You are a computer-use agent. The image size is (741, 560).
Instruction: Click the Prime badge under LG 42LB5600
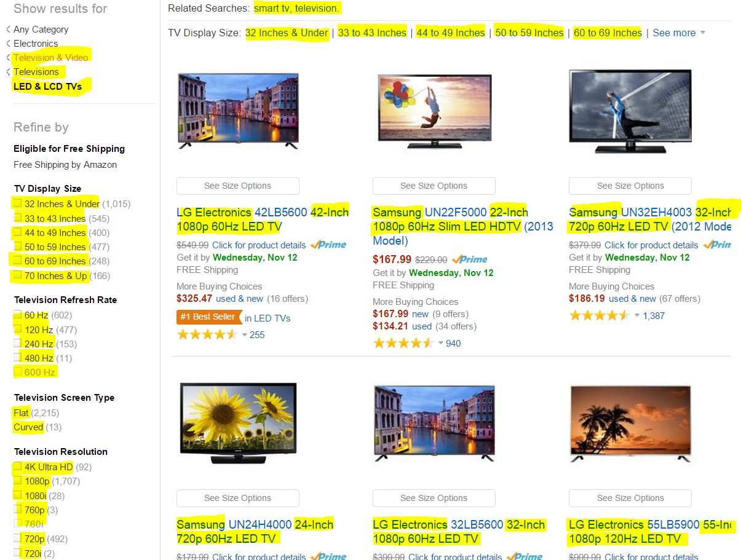[x=328, y=245]
